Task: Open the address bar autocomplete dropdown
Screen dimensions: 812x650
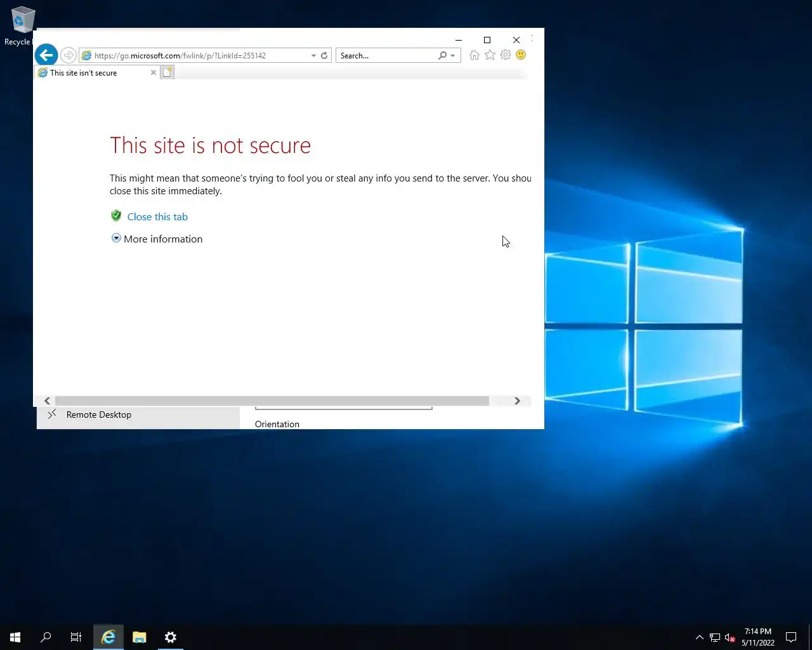Action: click(313, 56)
